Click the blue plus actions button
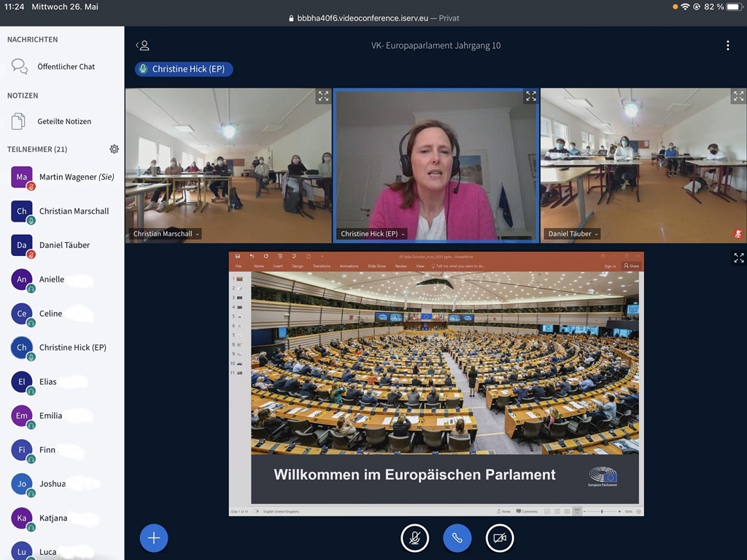This screenshot has width=747, height=560. [154, 538]
